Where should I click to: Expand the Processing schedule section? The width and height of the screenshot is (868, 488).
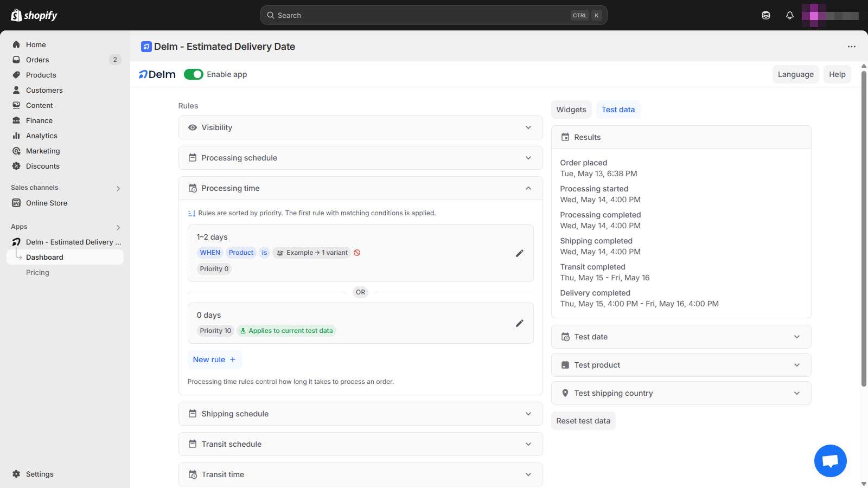pyautogui.click(x=361, y=158)
